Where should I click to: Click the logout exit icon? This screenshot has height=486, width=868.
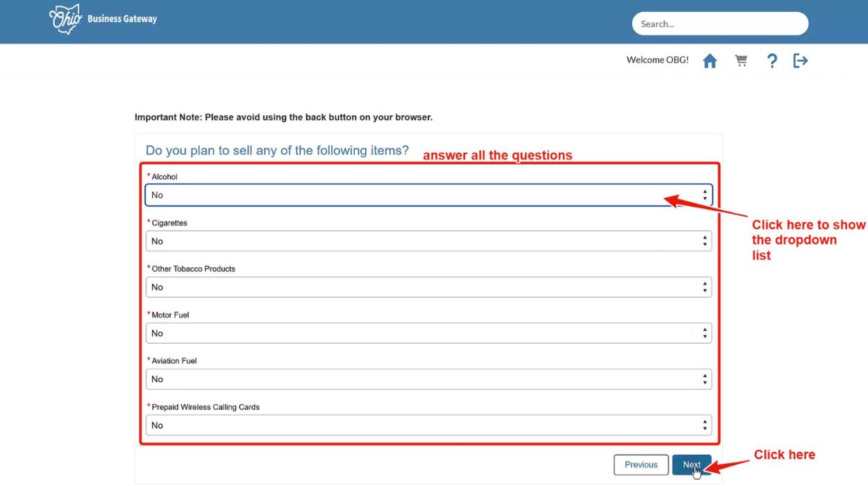801,61
